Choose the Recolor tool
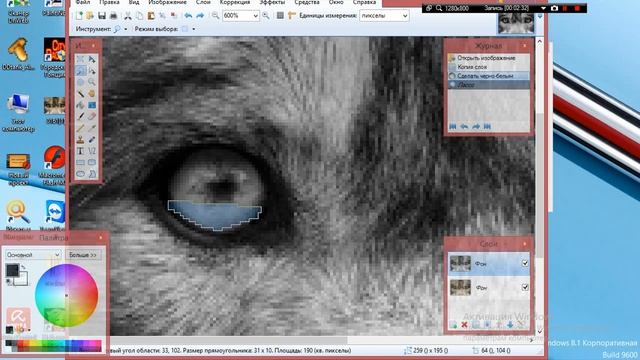 (x=92, y=139)
